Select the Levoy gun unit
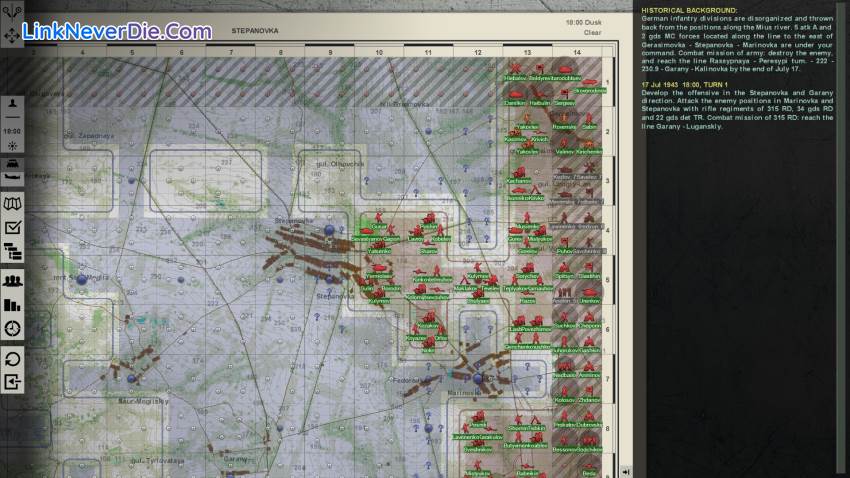This screenshot has height=478, width=850. (x=416, y=234)
